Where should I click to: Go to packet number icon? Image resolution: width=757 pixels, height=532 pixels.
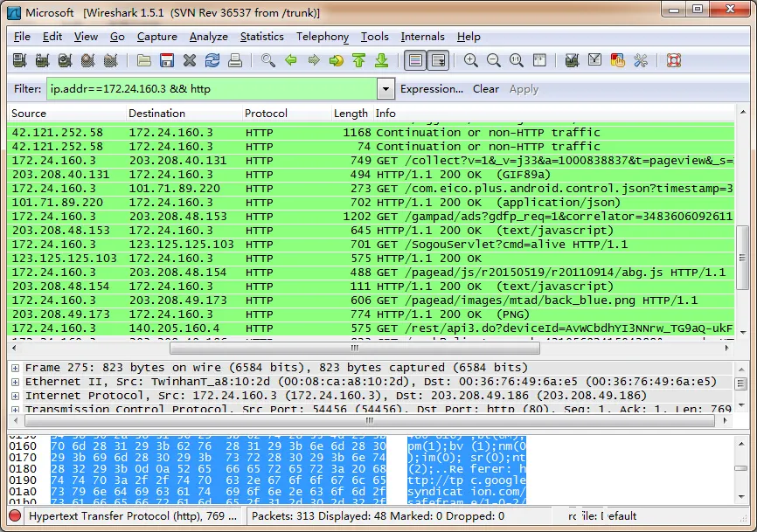(336, 60)
